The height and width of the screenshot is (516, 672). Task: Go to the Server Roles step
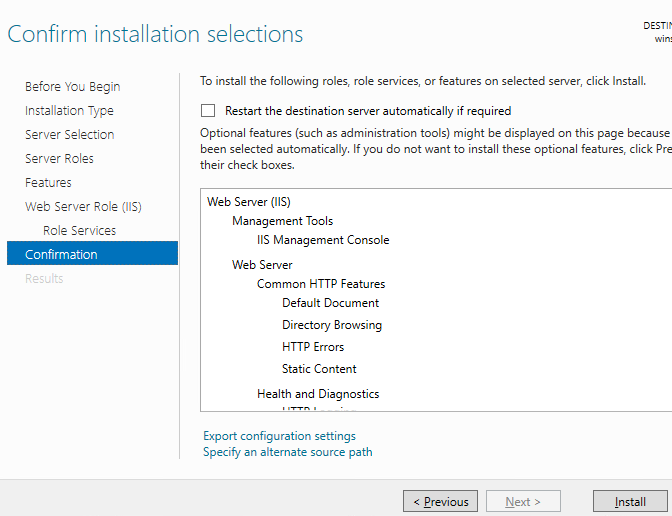point(59,159)
